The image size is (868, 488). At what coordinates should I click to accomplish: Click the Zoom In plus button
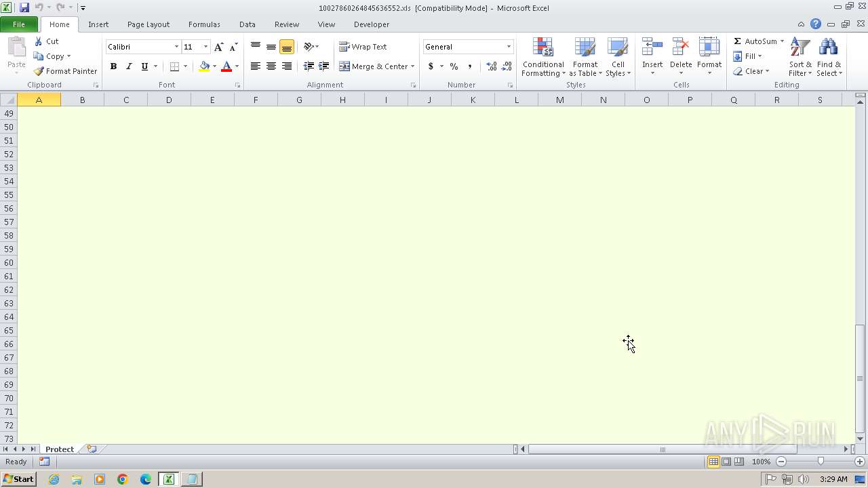click(x=860, y=462)
